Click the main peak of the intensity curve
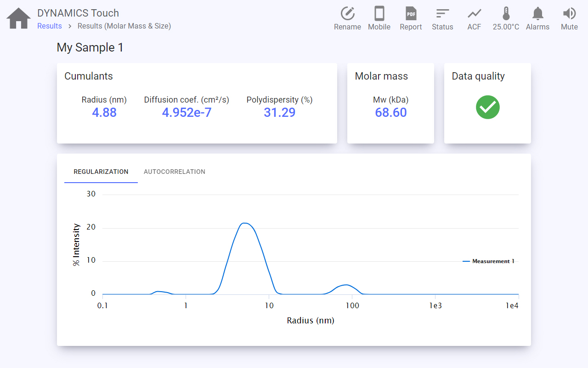 [245, 223]
